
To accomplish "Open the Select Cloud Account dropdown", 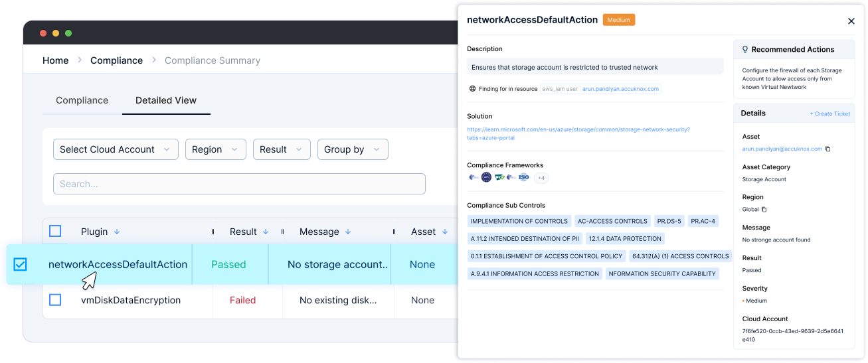I will tap(116, 149).
